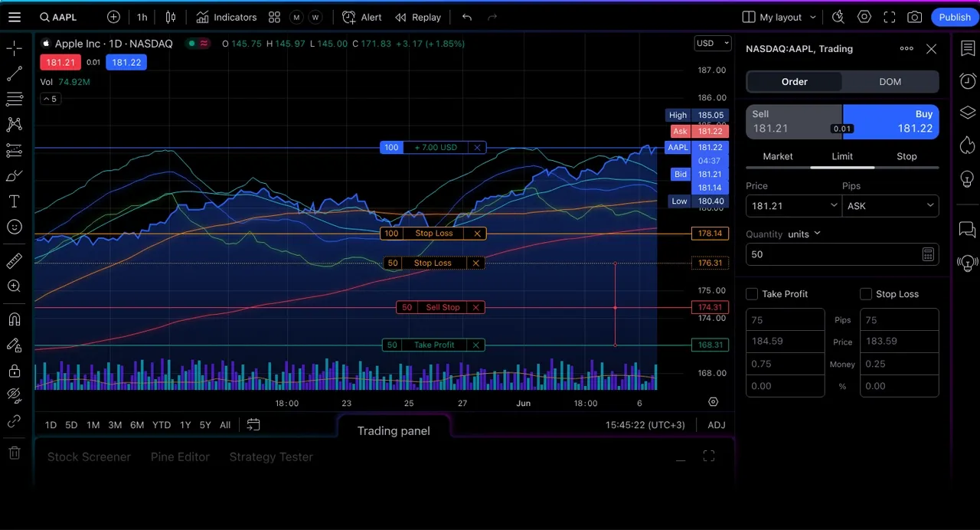This screenshot has width=980, height=530.
Task: Open quantity calculator icon
Action: [x=927, y=254]
